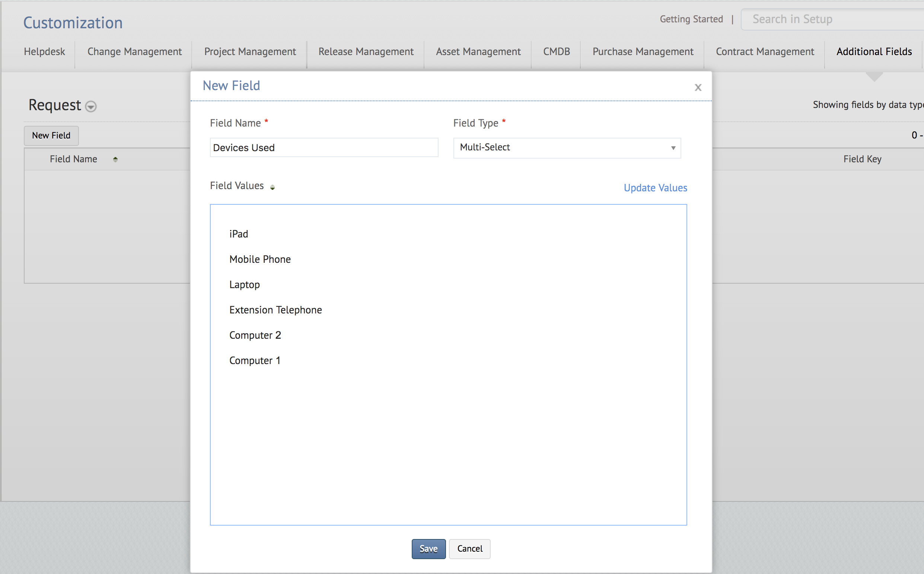
Task: Click the New Field button behind the dialog
Action: (51, 135)
